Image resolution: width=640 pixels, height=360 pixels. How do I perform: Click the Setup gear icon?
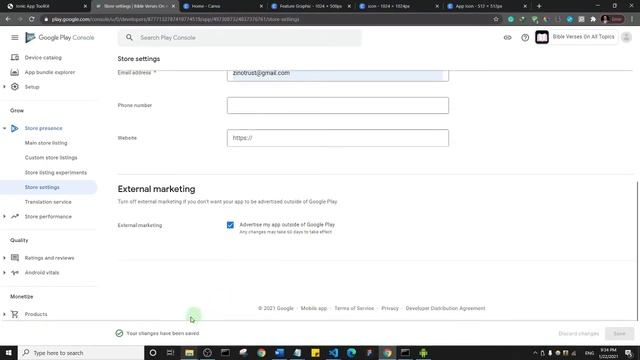(15, 87)
